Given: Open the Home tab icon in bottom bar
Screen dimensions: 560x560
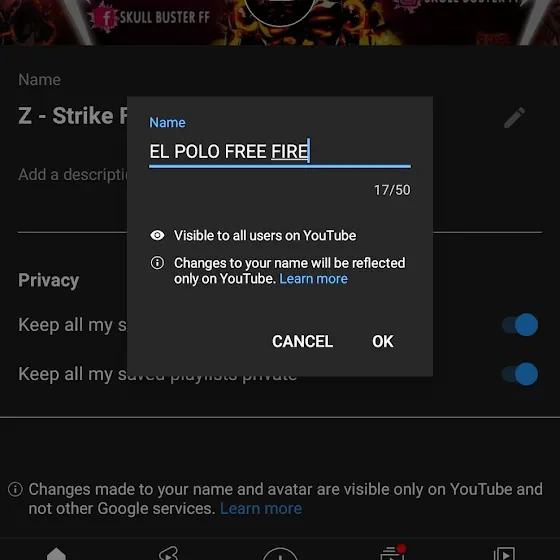Looking at the screenshot, I should click(56, 554).
